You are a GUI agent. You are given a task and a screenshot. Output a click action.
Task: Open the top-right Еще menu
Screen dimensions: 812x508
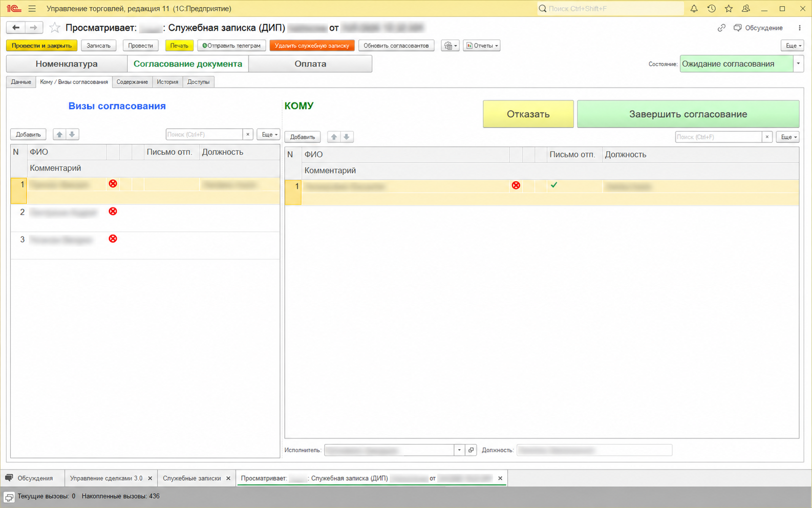point(793,46)
